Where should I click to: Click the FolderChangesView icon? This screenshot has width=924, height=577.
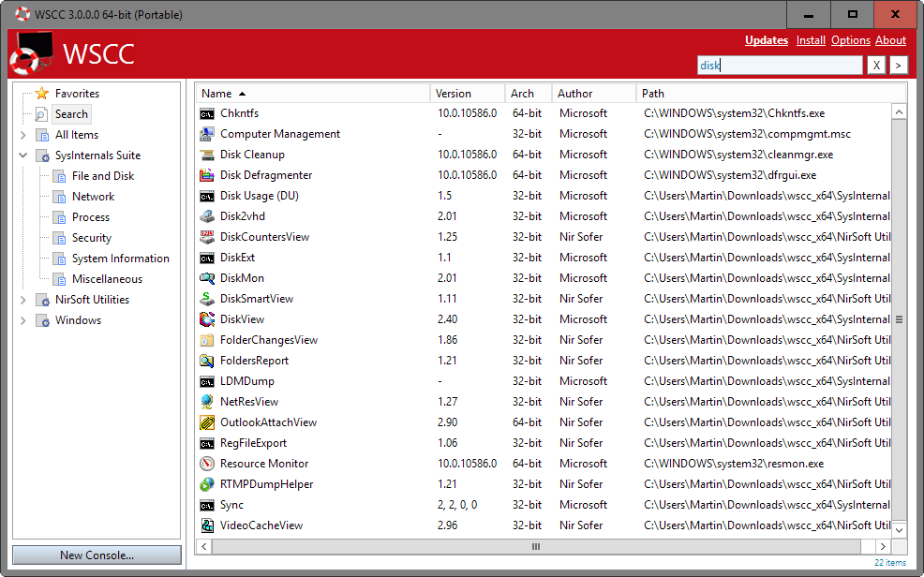(x=207, y=340)
